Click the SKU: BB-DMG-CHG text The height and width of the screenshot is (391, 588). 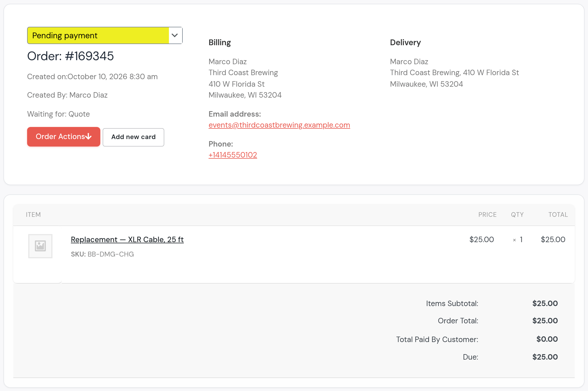click(102, 254)
